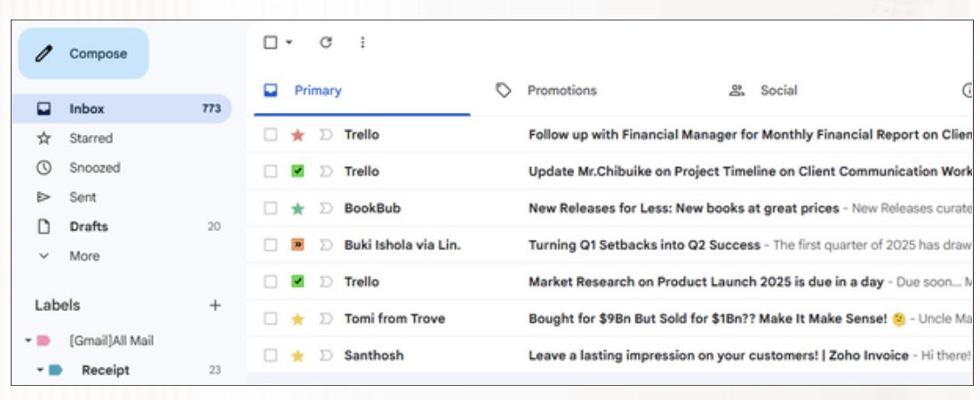The width and height of the screenshot is (980, 400).
Task: Collapse the [Gmail]All Mail label tree
Action: pyautogui.click(x=28, y=340)
